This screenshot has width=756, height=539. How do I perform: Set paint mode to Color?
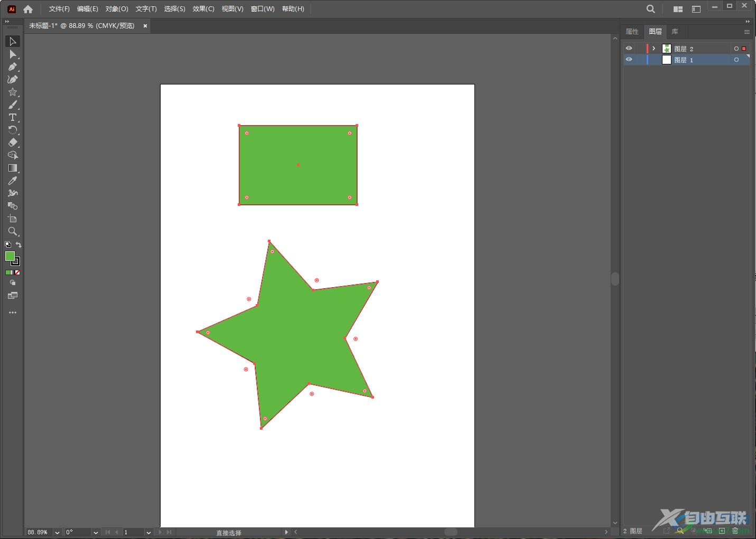8,272
